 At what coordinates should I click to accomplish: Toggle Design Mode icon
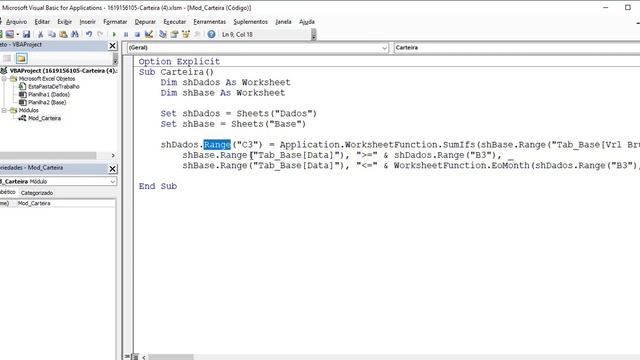coord(149,35)
